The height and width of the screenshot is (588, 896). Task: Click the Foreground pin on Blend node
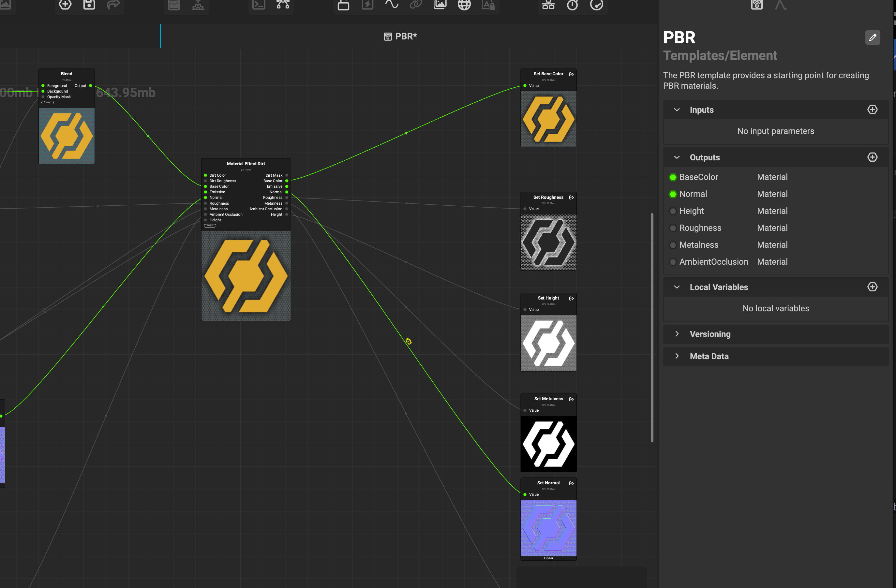point(43,86)
